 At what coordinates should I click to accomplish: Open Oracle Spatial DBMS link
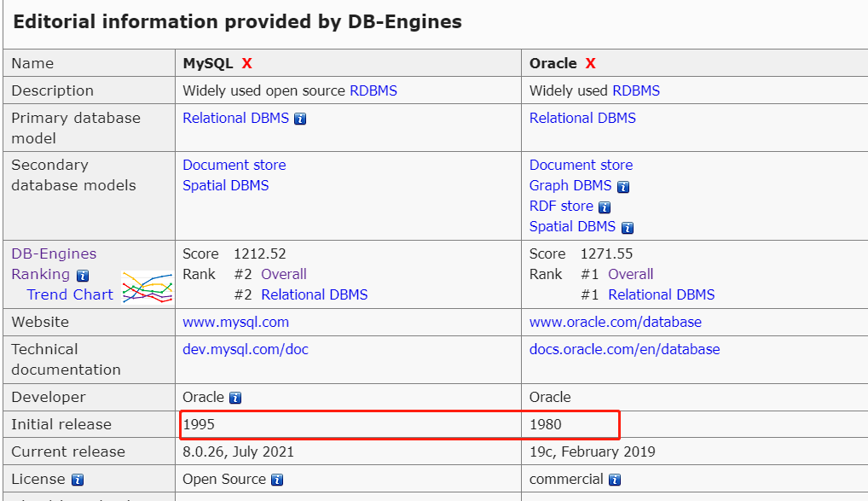[572, 227]
